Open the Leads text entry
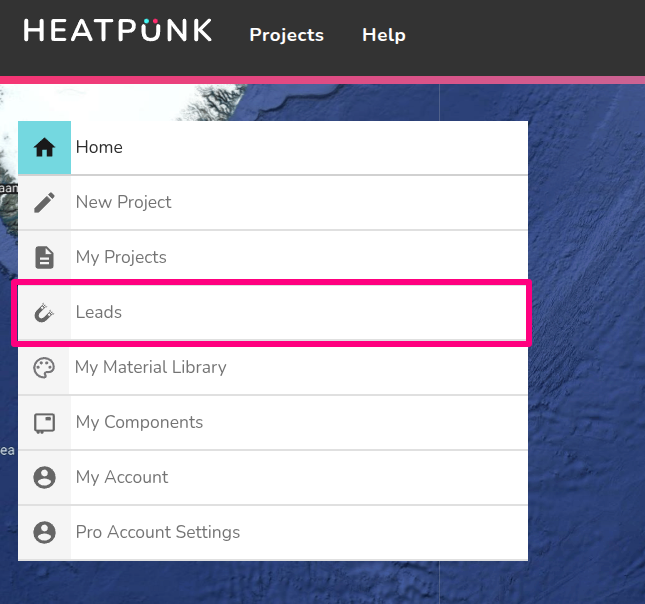The height and width of the screenshot is (604, 645). (99, 312)
